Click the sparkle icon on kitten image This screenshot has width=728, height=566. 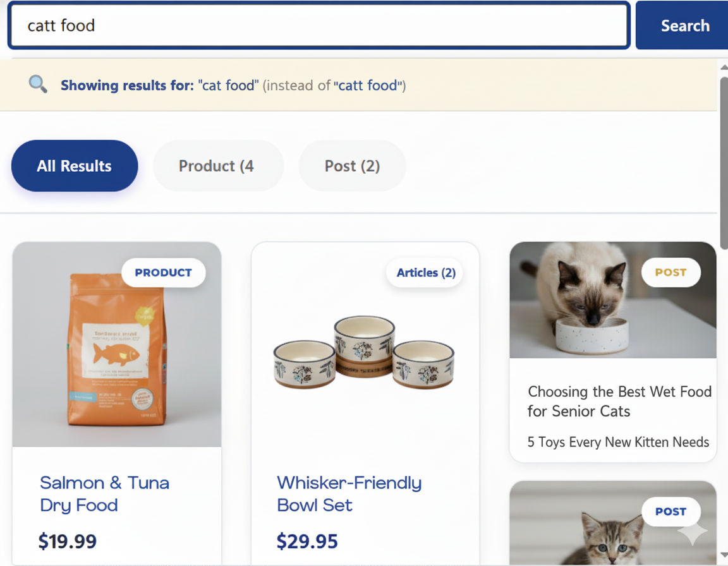coord(692,534)
